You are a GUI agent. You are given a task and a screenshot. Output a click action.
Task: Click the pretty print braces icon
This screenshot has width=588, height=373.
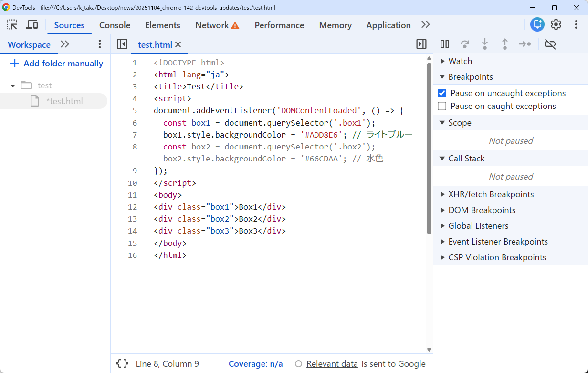tap(122, 364)
